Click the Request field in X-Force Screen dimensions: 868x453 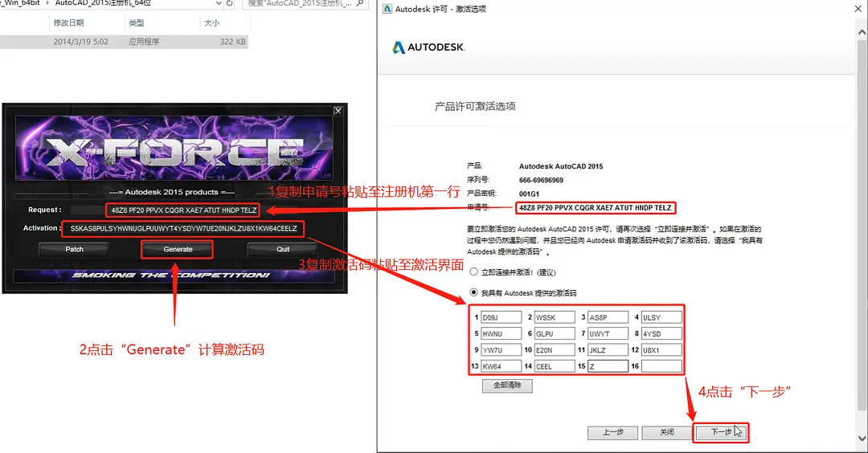(x=183, y=210)
